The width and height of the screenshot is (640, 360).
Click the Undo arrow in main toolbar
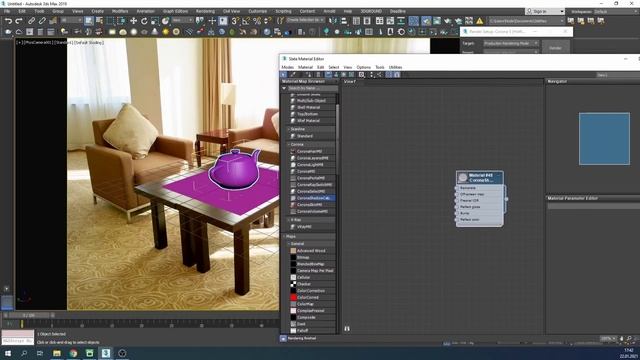pos(8,21)
